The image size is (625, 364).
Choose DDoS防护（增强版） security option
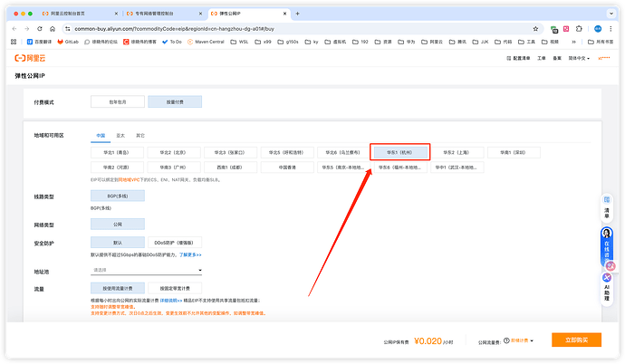[174, 243]
